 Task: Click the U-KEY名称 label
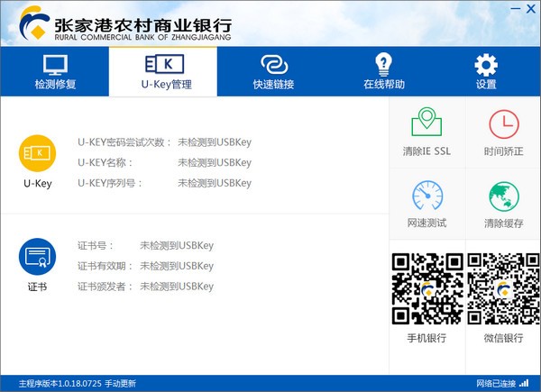tap(105, 162)
